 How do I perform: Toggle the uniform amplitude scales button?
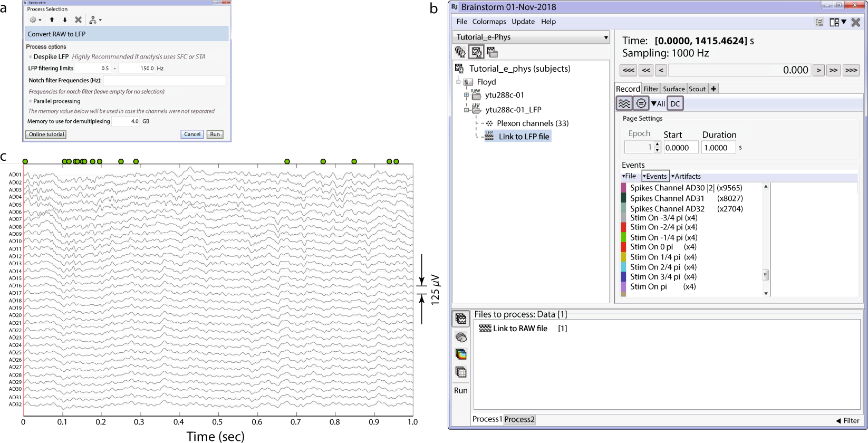pos(641,103)
